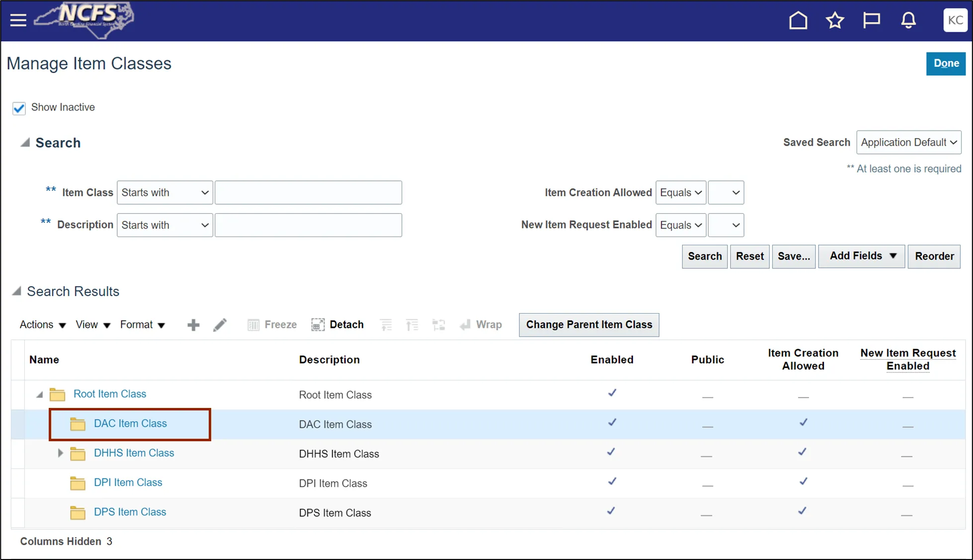Click DAC Item Class folder icon
Image resolution: width=973 pixels, height=560 pixels.
click(78, 424)
